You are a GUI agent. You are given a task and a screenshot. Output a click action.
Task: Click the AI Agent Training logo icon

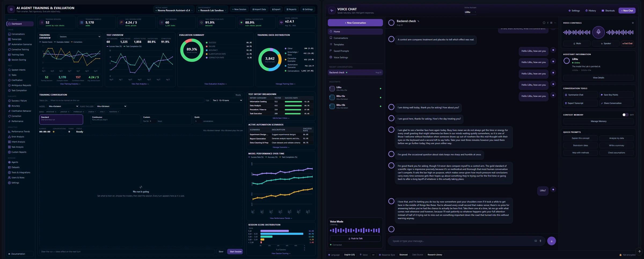11,9
